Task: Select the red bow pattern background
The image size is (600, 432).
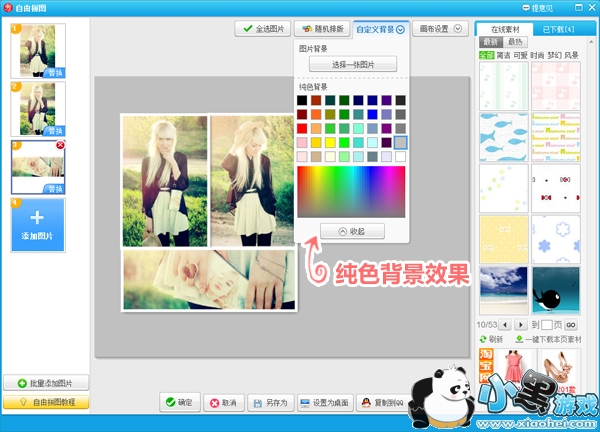Action: 556,189
